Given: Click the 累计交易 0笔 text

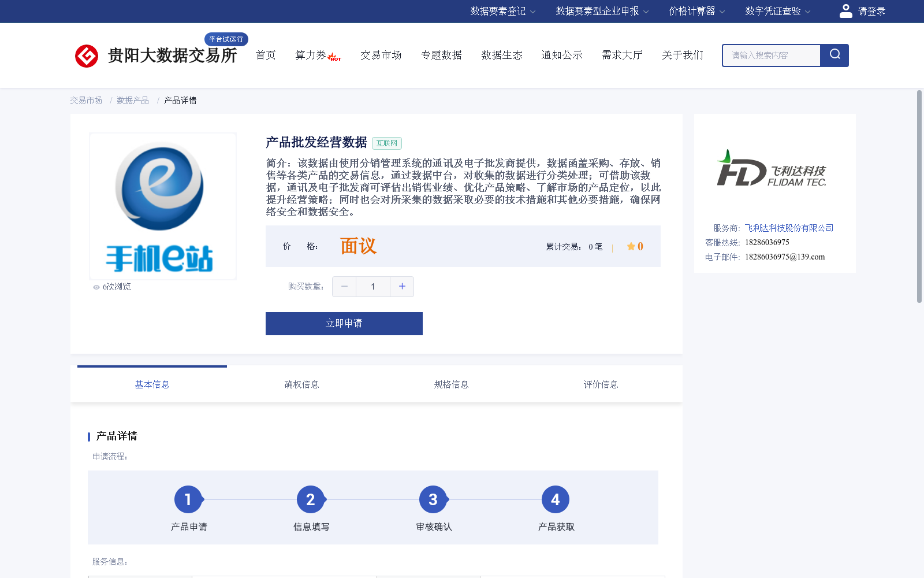Looking at the screenshot, I should [x=574, y=247].
